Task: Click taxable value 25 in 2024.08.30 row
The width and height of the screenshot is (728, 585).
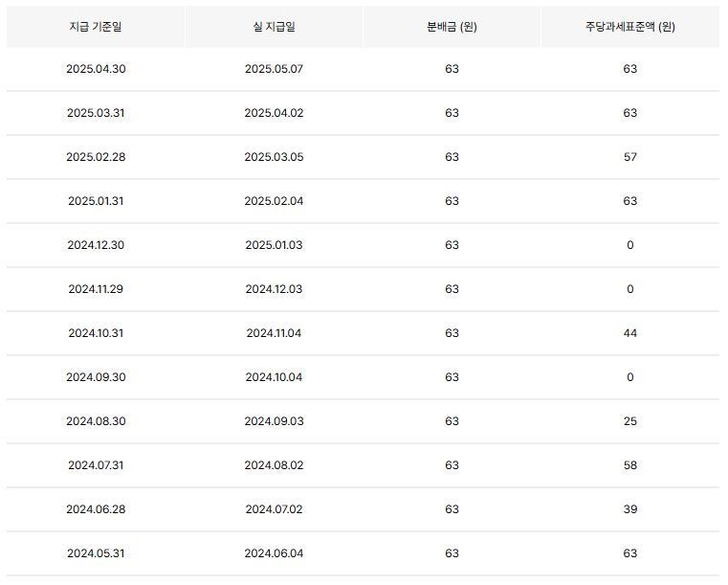Action: click(x=630, y=421)
